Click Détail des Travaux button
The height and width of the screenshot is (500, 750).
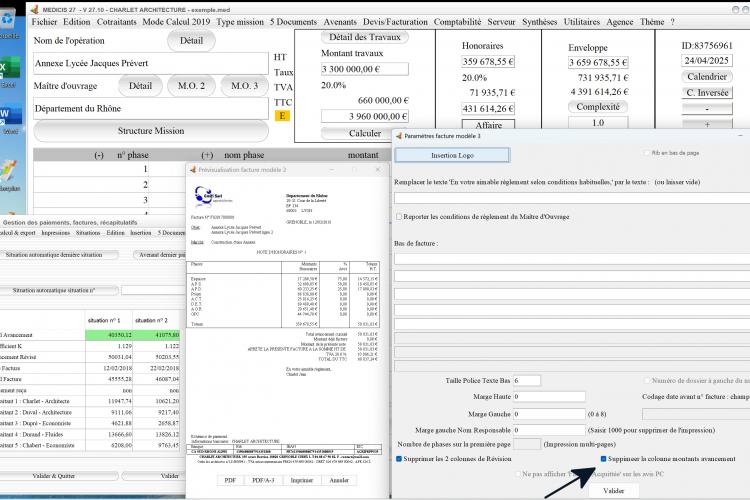[x=365, y=37]
